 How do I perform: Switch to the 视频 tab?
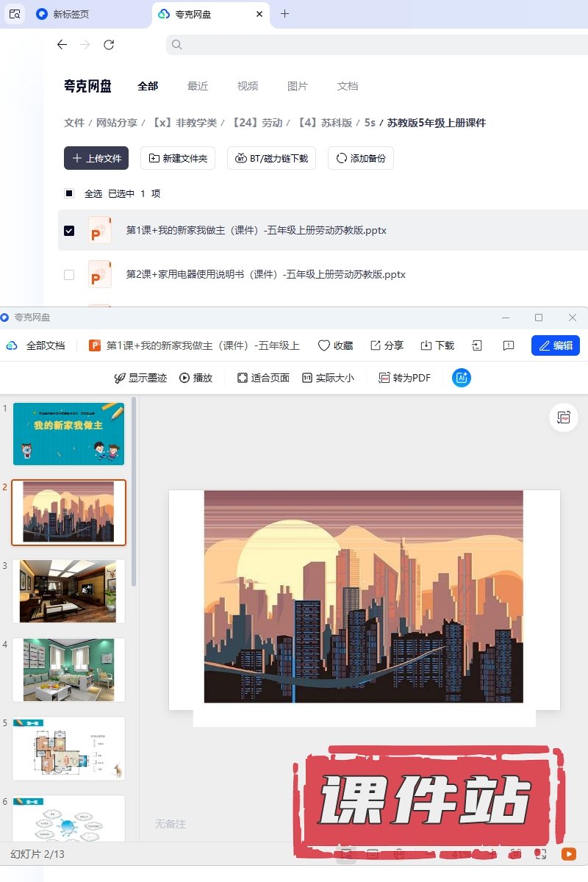(x=248, y=86)
